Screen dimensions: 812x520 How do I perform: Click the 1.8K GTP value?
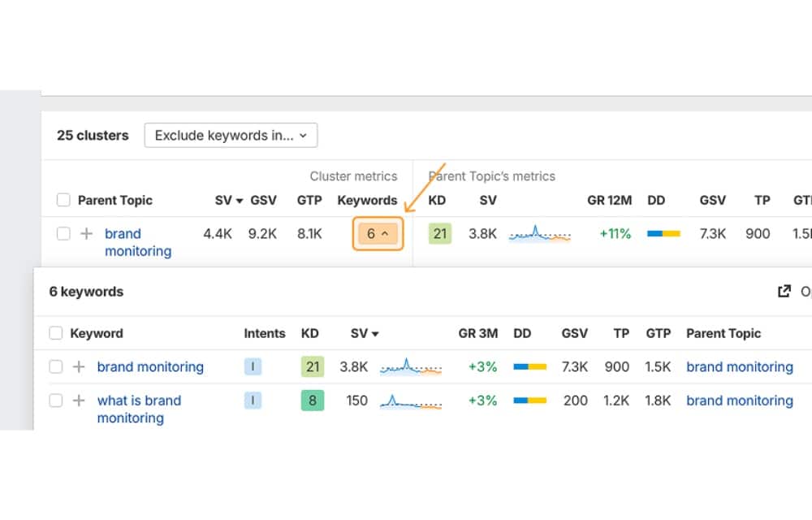click(x=658, y=401)
